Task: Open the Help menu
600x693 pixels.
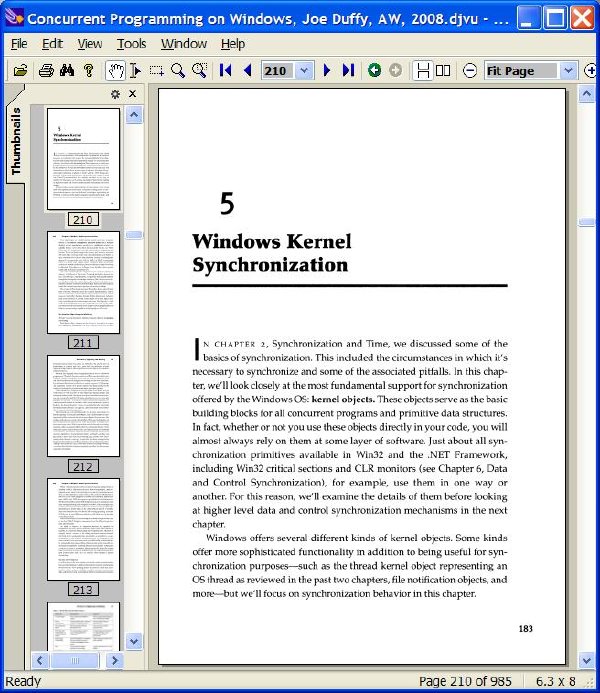Action: tap(233, 44)
